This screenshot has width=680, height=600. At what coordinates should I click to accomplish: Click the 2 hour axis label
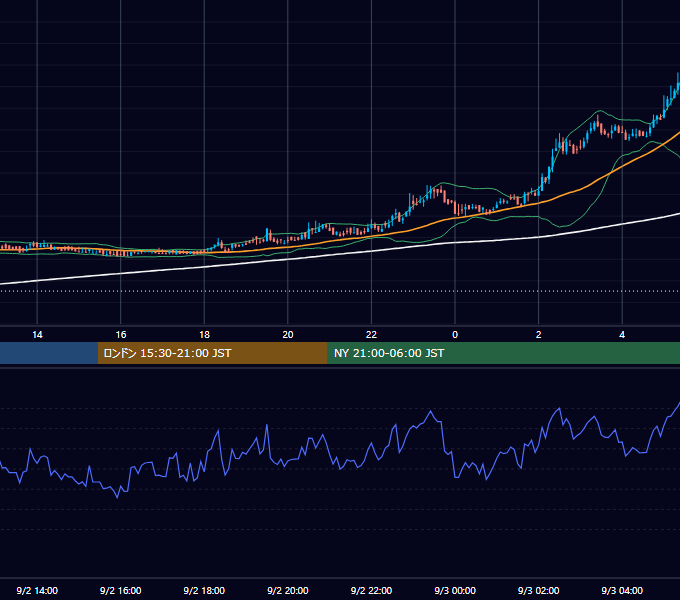pos(539,335)
